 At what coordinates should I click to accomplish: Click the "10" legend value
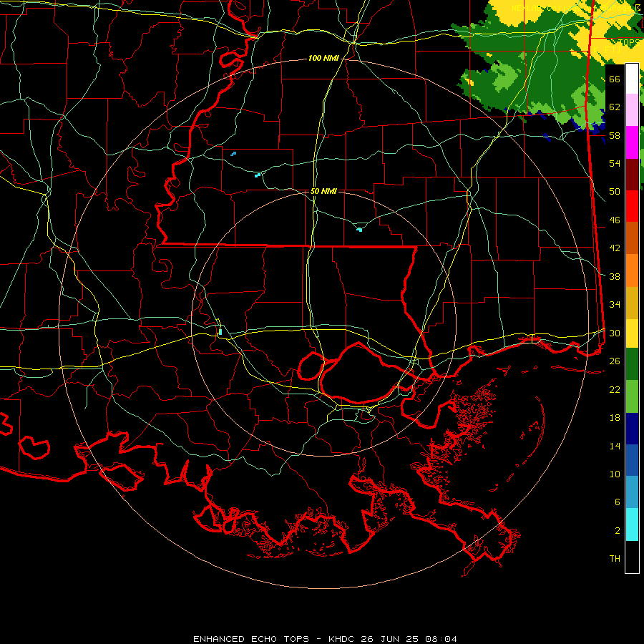[615, 474]
